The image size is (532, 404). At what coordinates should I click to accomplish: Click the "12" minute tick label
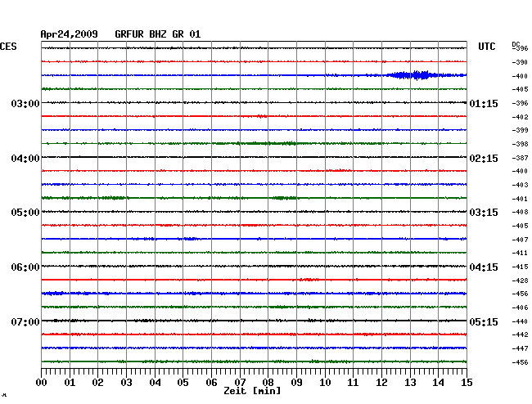pyautogui.click(x=381, y=382)
